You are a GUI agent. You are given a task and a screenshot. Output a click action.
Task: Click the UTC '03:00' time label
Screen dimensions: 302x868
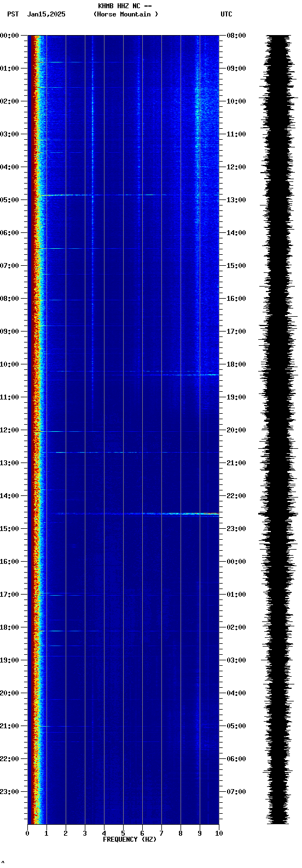coord(236,660)
